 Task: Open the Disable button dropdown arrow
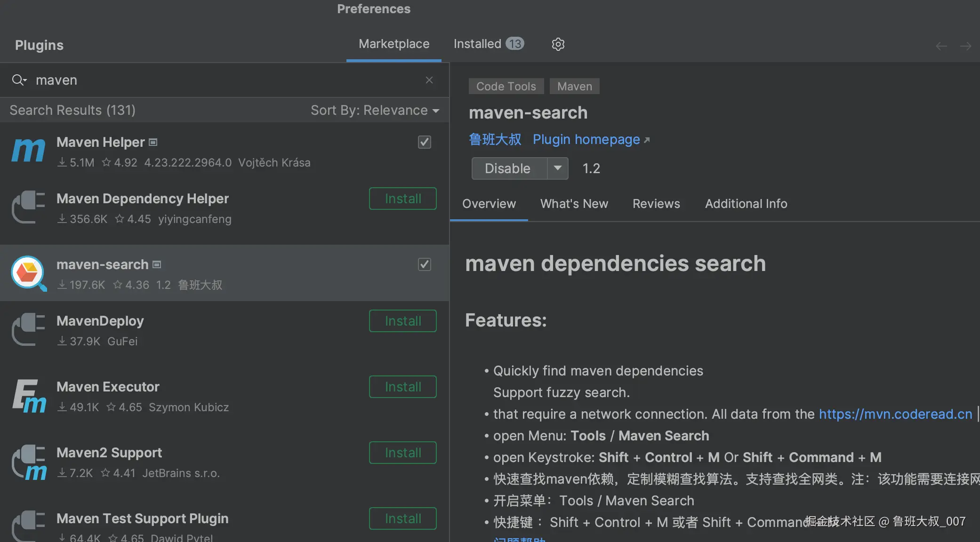pyautogui.click(x=558, y=168)
